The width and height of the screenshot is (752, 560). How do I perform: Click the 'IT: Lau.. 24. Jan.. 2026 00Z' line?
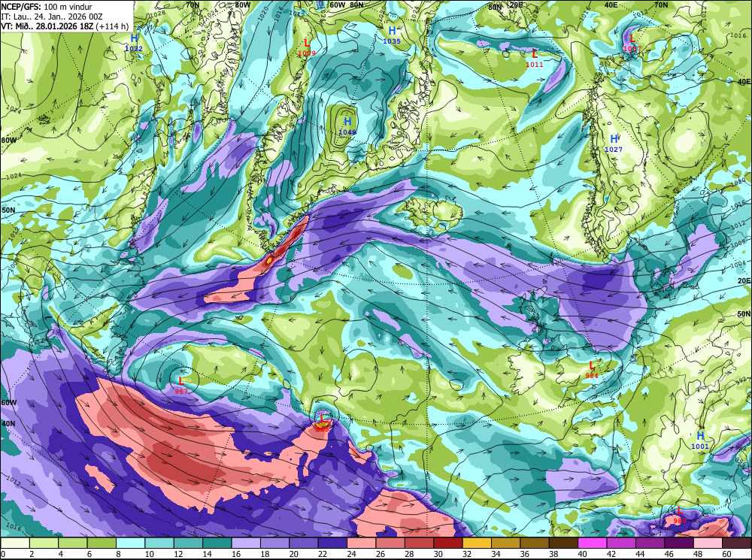52,17
